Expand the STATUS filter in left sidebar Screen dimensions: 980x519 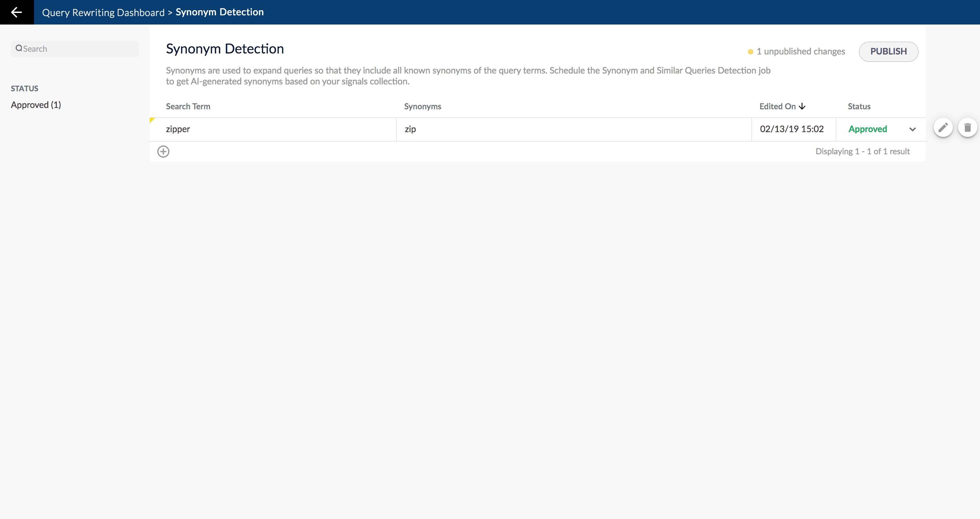[x=24, y=88]
